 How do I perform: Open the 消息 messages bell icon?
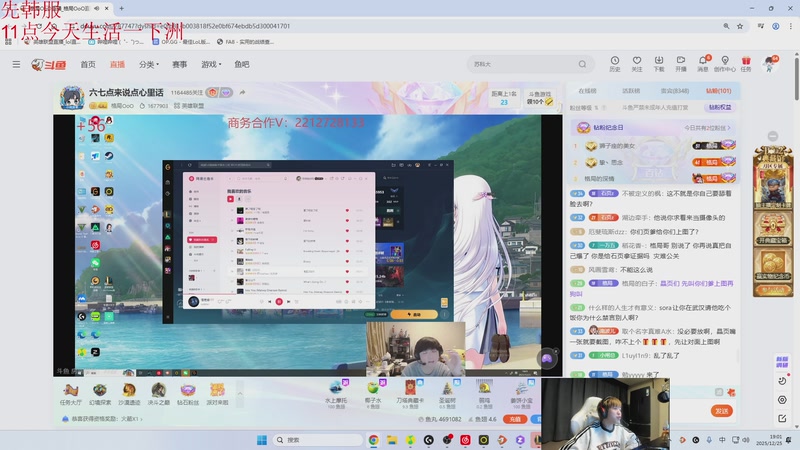click(x=703, y=64)
